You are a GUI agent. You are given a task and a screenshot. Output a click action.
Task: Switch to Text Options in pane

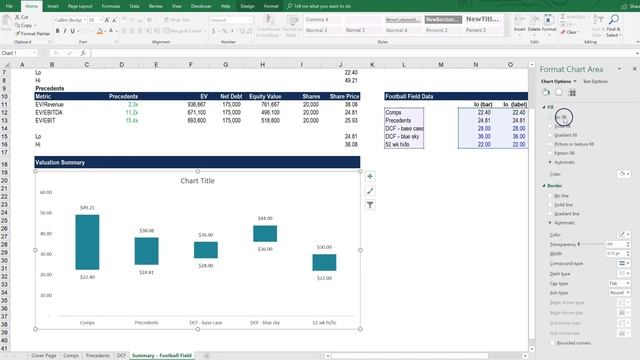pos(595,81)
